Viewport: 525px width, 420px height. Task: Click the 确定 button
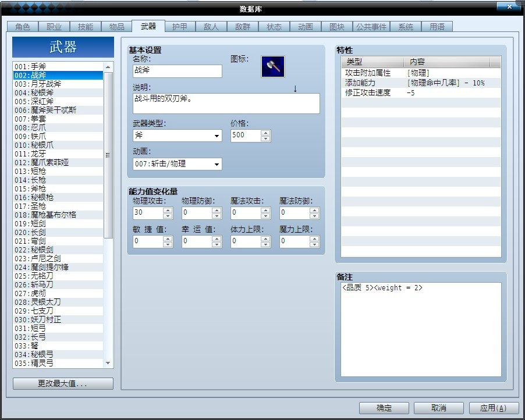point(384,408)
